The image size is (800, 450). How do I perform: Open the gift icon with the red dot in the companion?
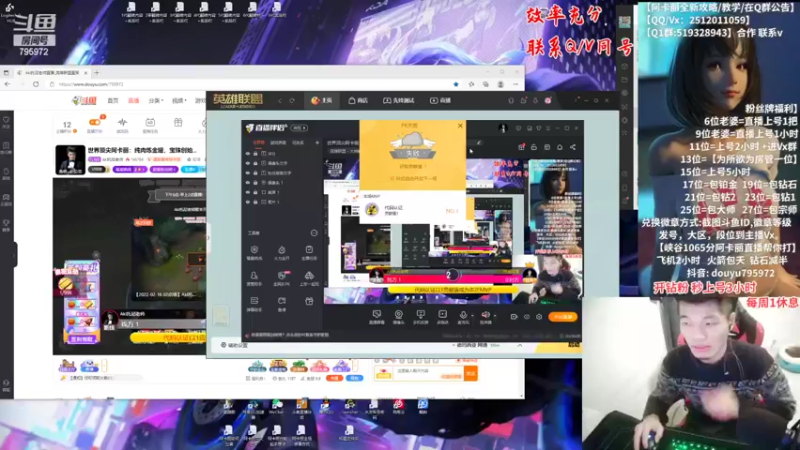click(521, 147)
